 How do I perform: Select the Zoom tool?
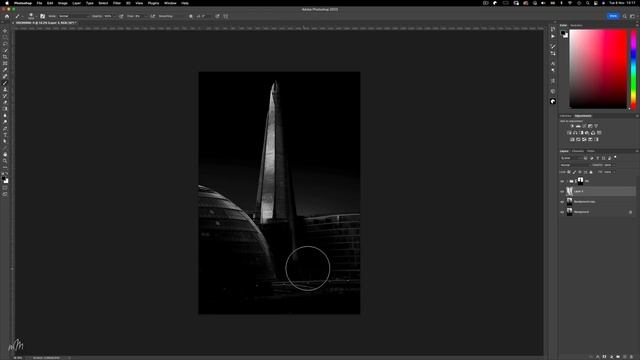point(5,160)
